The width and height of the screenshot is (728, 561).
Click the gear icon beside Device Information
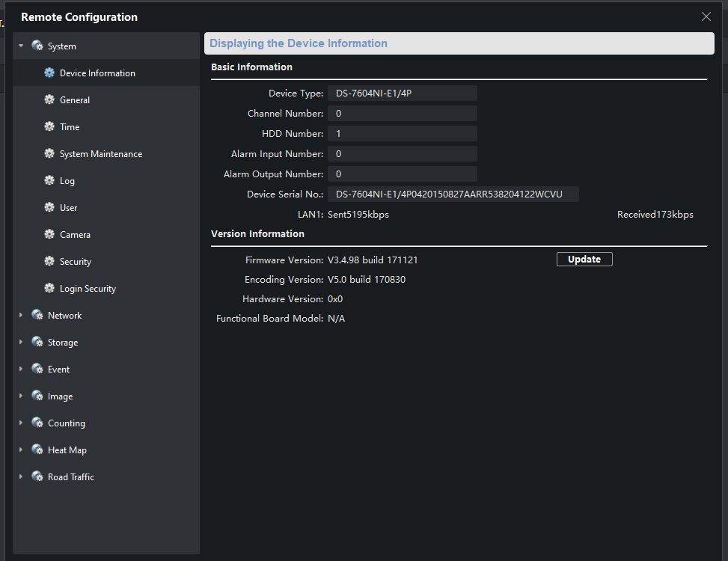[49, 73]
